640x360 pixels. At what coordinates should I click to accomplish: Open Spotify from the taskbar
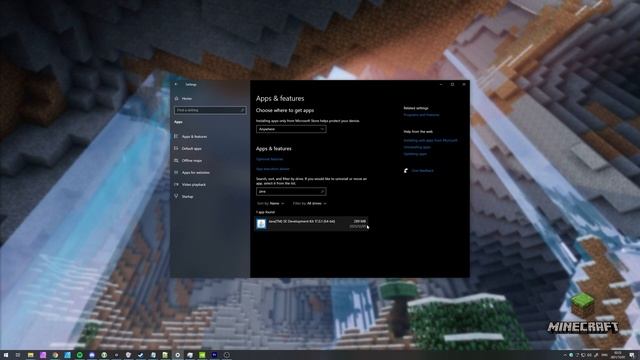tap(80, 355)
